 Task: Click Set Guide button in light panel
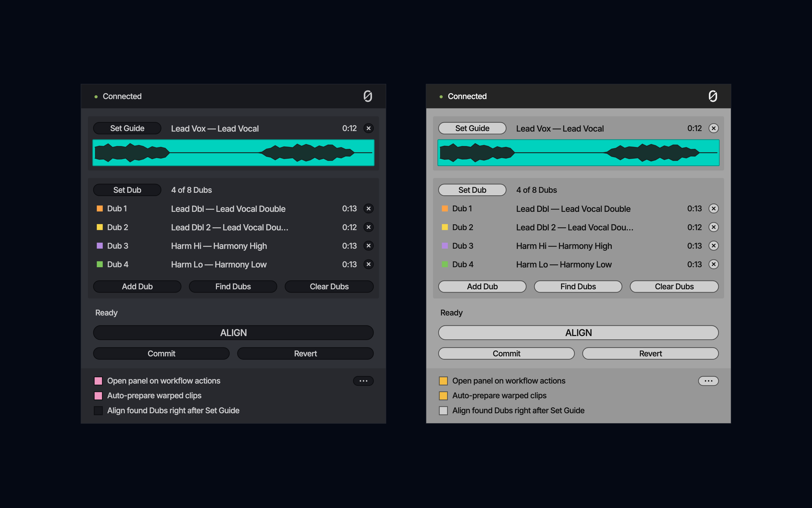click(472, 128)
